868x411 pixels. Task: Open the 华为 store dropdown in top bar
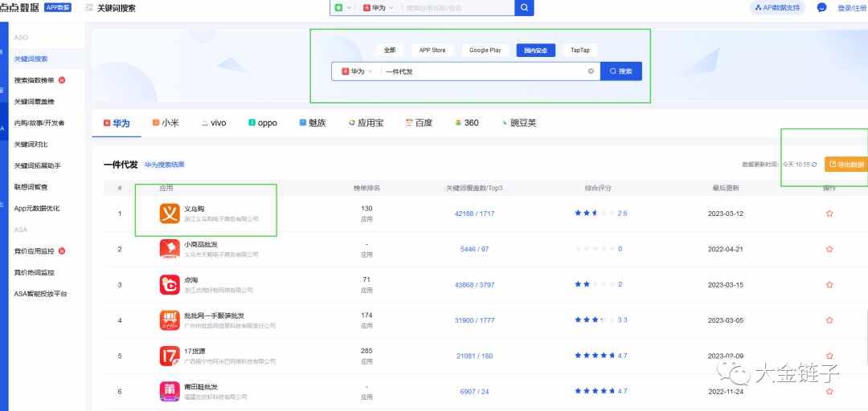[x=378, y=8]
